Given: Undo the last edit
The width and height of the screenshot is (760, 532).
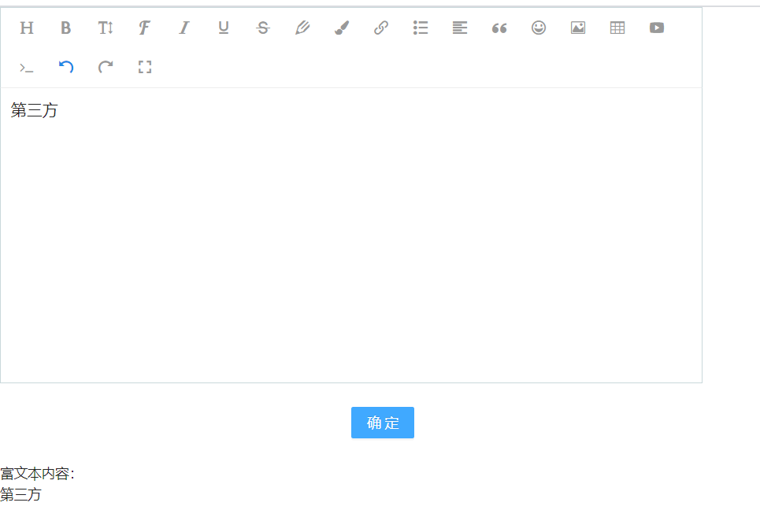Looking at the screenshot, I should 66,67.
